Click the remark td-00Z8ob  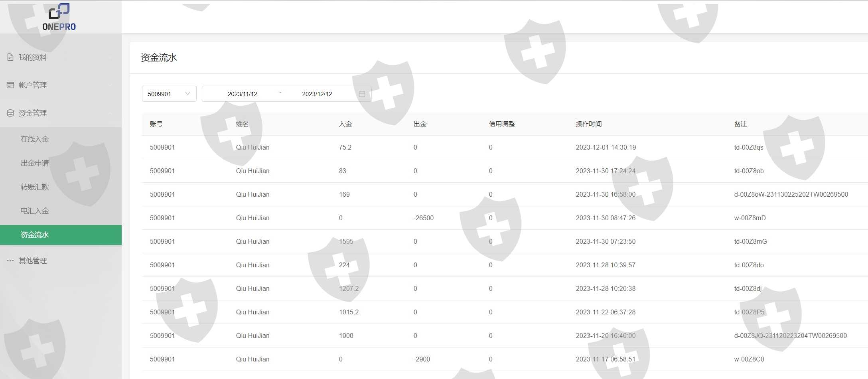point(749,171)
